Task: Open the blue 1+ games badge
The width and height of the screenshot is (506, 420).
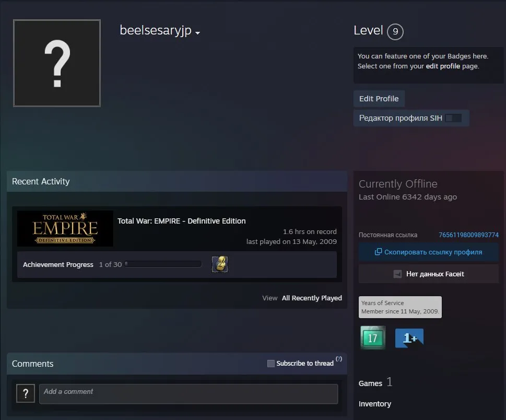Action: 409,338
